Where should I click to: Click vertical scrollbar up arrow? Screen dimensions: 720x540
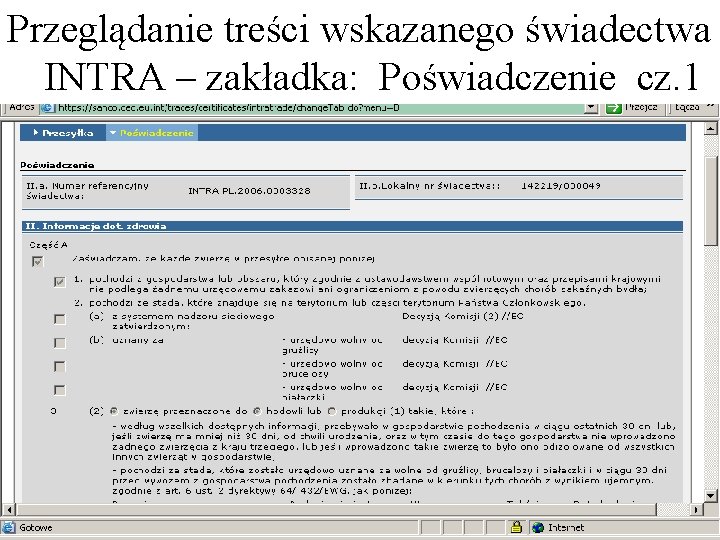(x=711, y=128)
